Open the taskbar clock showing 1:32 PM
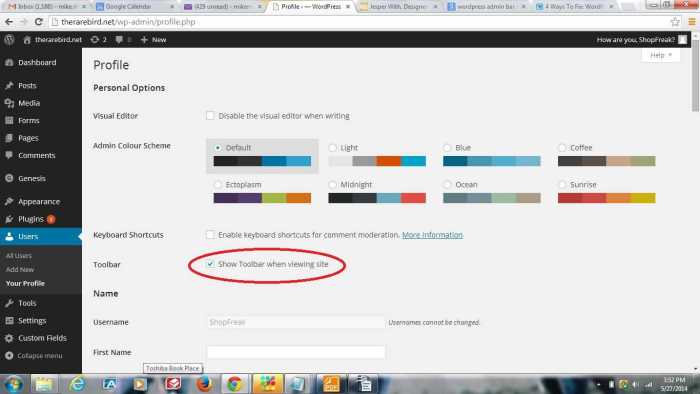Screen dimensions: 700x394 674,384
